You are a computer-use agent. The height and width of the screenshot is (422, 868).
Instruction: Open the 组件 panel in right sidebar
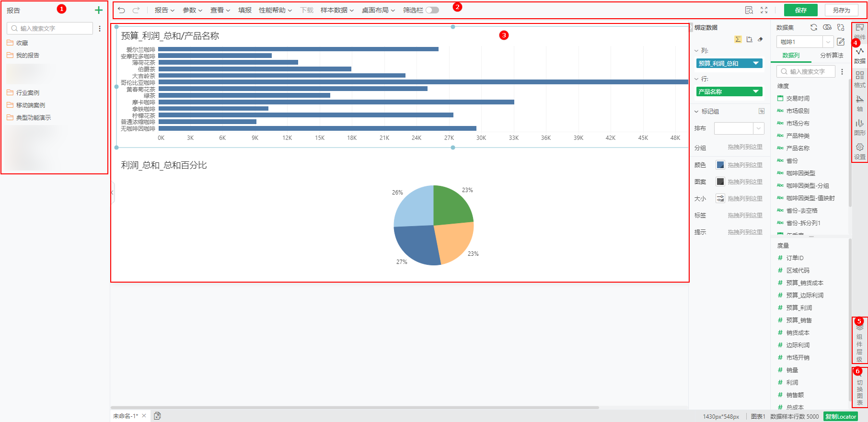pos(860,32)
